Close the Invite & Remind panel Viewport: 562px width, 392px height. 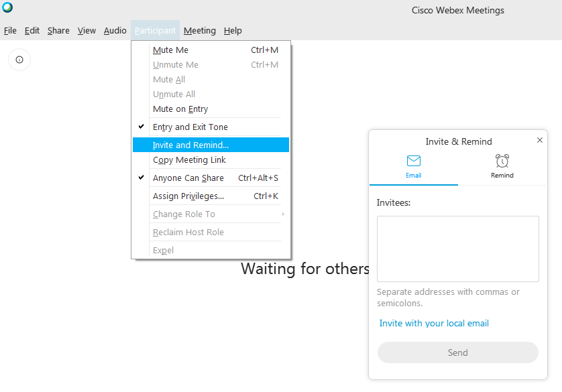(540, 140)
